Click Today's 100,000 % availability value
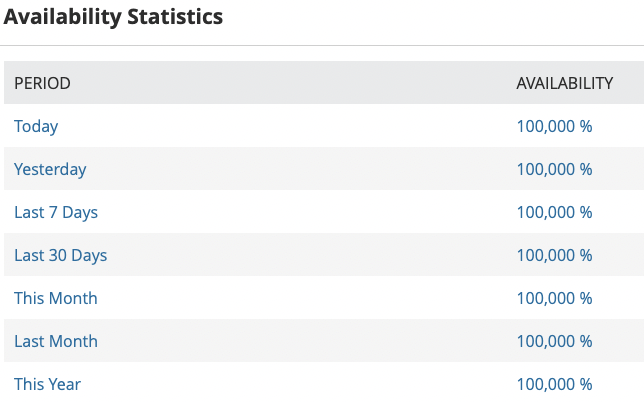The image size is (644, 402). tap(554, 126)
